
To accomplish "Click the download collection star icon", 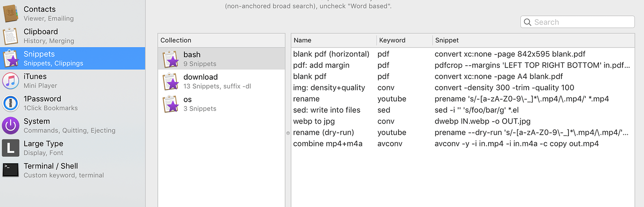I will [170, 81].
